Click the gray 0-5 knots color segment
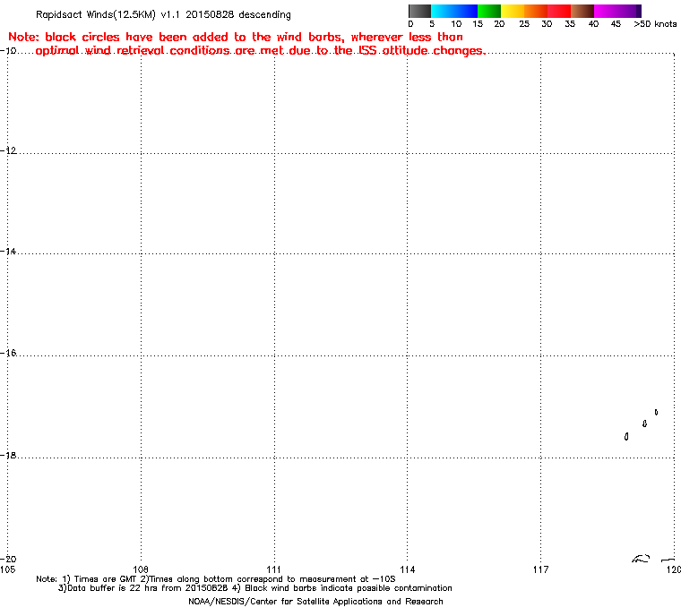 (x=419, y=11)
